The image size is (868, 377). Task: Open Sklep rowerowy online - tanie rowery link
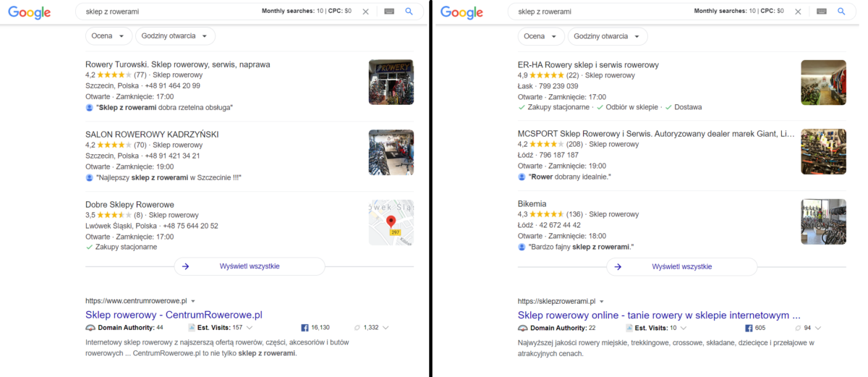pyautogui.click(x=659, y=315)
